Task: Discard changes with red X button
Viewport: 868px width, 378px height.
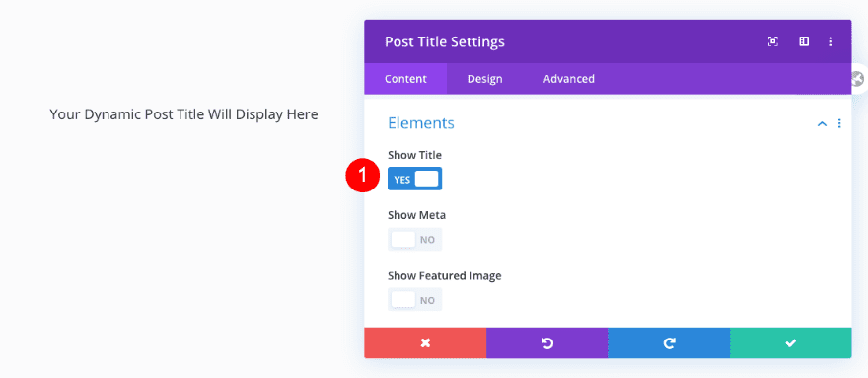Action: [425, 343]
